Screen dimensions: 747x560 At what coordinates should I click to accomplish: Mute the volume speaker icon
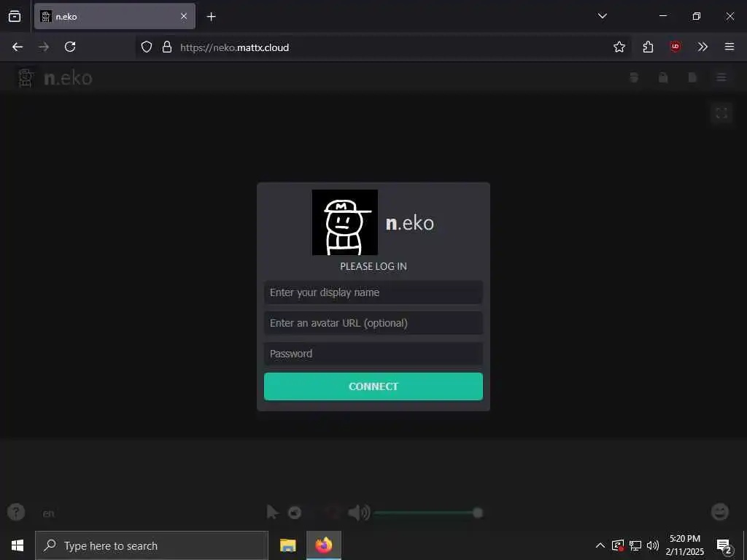click(x=359, y=513)
